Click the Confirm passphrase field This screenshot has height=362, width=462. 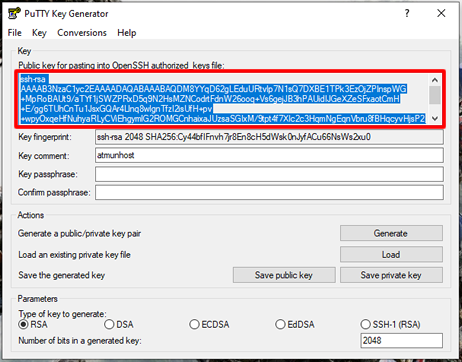(x=269, y=192)
